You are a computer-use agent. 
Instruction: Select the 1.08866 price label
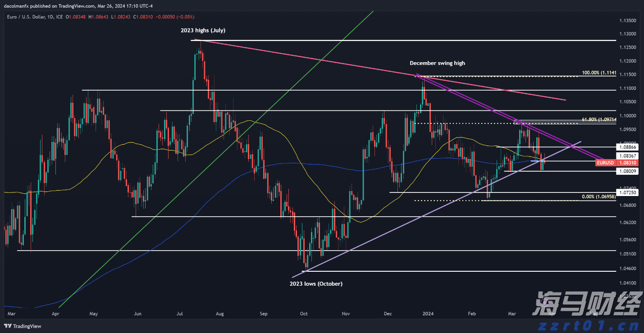point(629,147)
